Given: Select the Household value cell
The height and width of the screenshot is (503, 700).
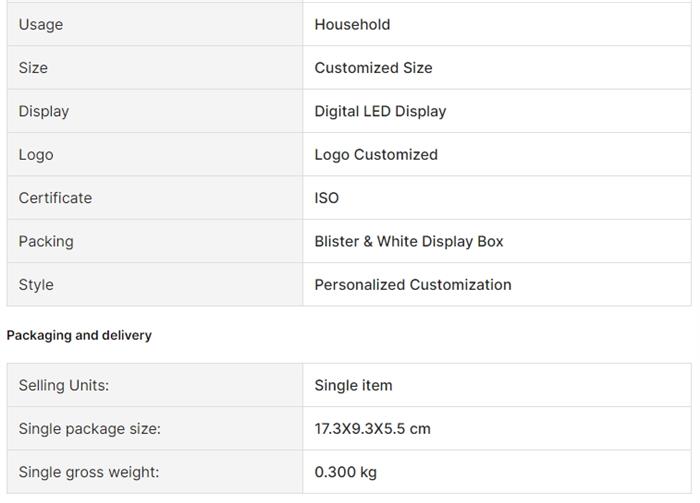Looking at the screenshot, I should pos(352,24).
